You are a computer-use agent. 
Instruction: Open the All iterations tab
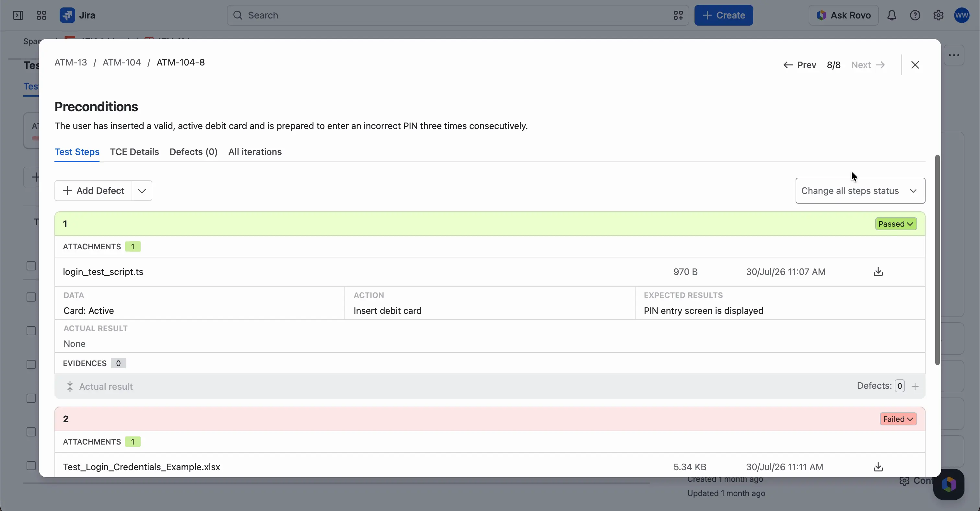[255, 152]
